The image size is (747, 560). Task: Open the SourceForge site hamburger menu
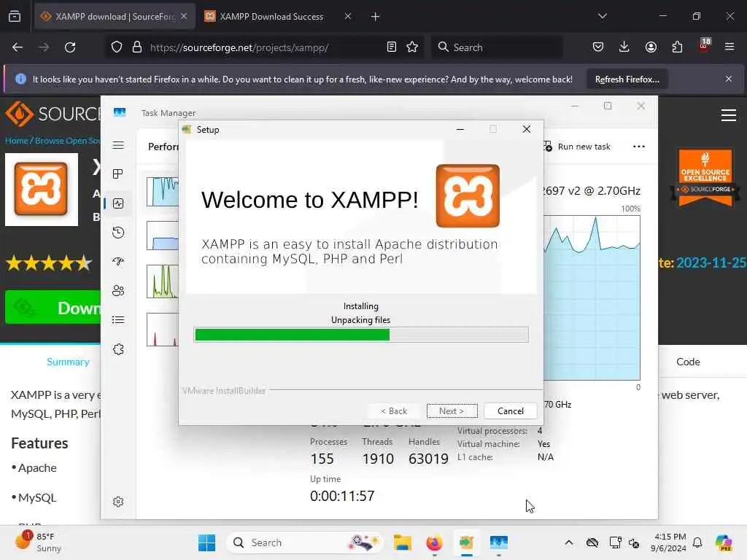click(729, 115)
